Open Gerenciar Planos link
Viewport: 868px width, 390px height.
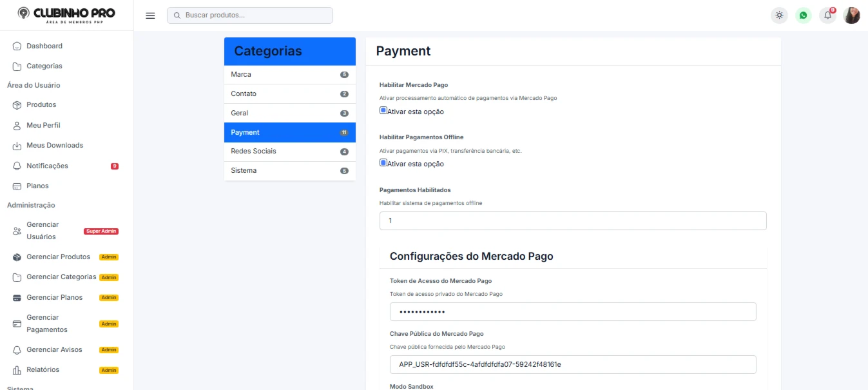click(x=55, y=297)
